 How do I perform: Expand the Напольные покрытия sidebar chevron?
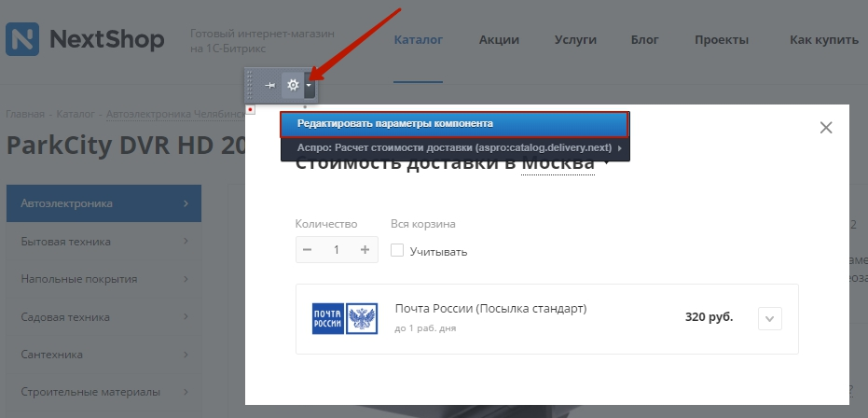(x=186, y=279)
